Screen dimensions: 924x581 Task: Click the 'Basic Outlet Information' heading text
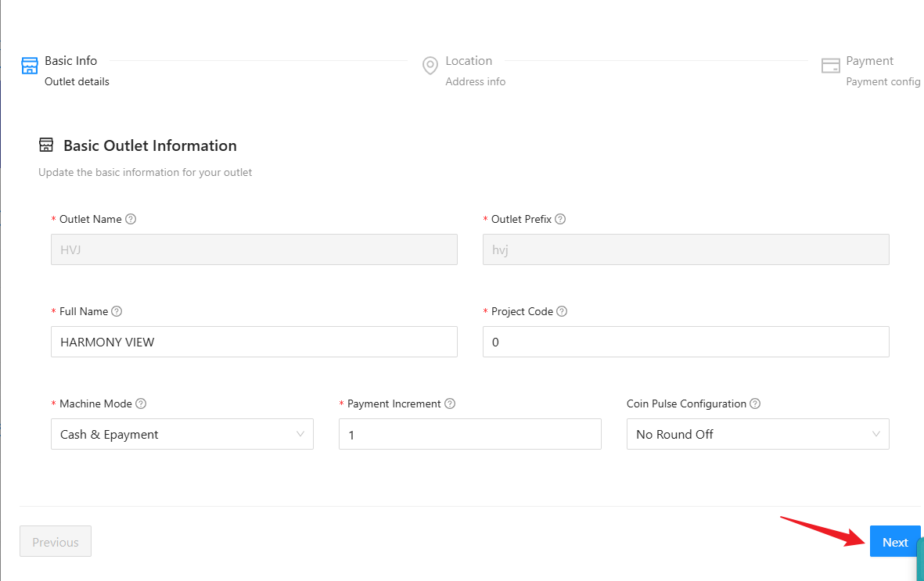[150, 145]
